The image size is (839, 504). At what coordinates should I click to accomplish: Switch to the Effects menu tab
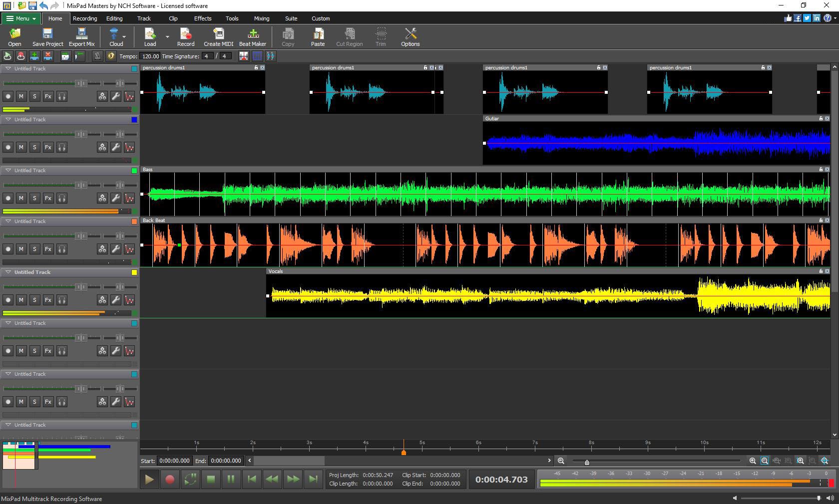pos(202,18)
